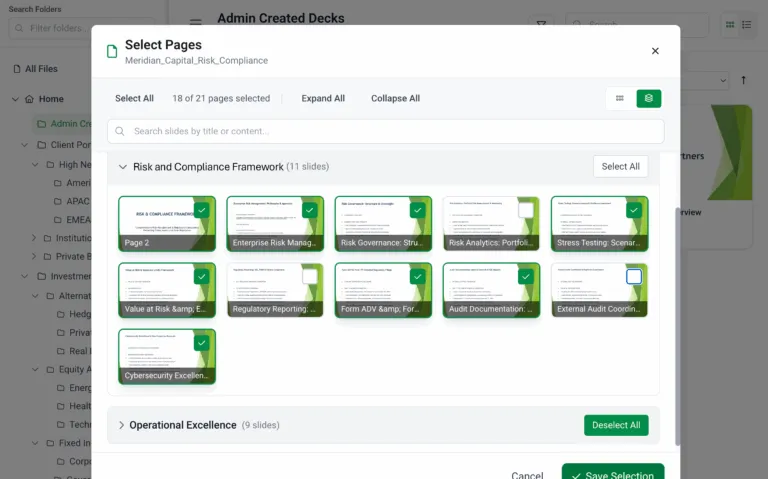Switch background page to grid layout icon
The height and width of the screenshot is (479, 768).
point(730,24)
